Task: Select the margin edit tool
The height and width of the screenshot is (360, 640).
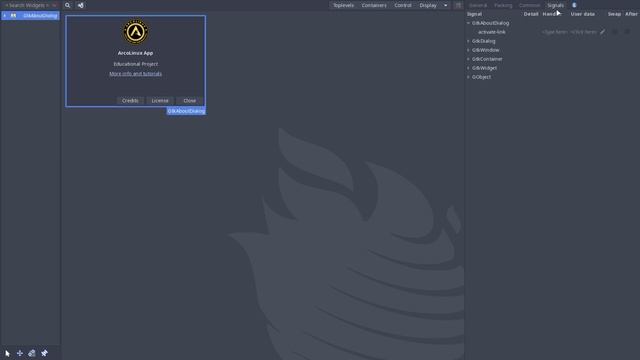Action: coord(32,353)
